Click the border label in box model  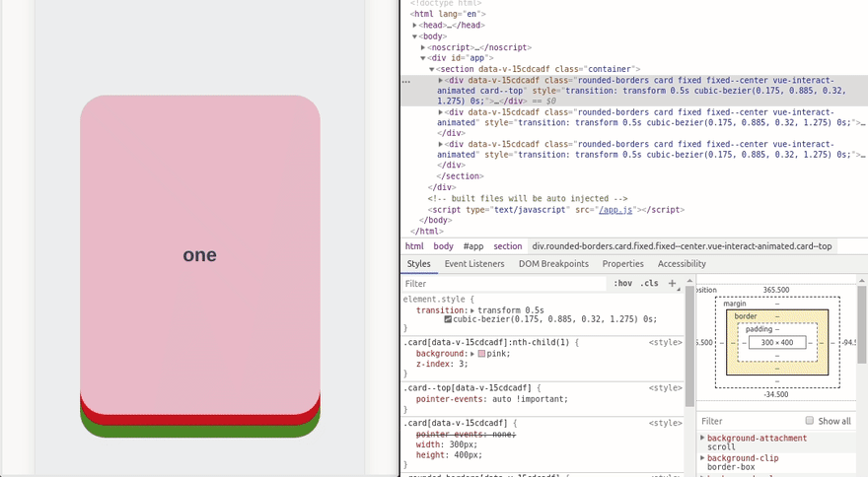pos(746,316)
